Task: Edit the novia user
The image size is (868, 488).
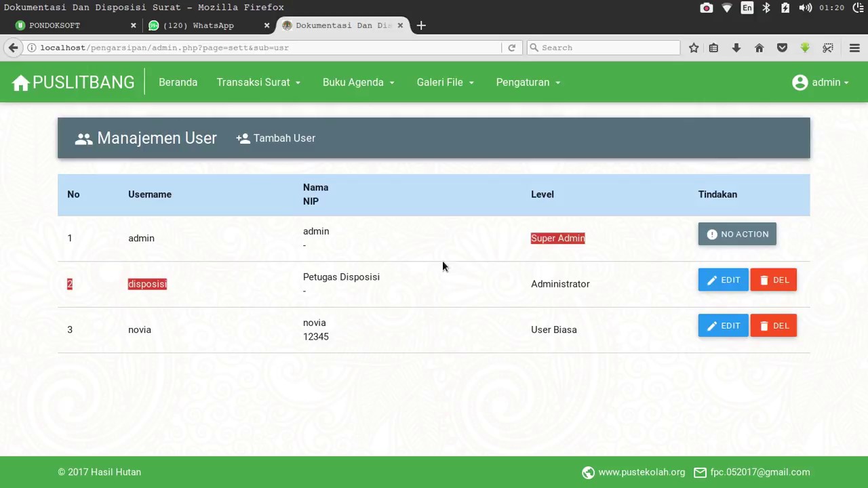Action: point(724,326)
